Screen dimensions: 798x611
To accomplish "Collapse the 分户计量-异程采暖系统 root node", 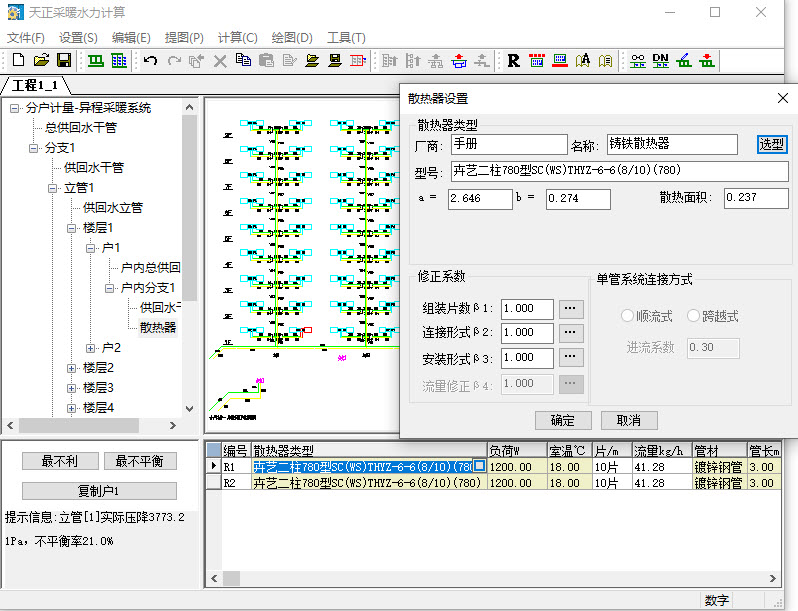I will 15,108.
